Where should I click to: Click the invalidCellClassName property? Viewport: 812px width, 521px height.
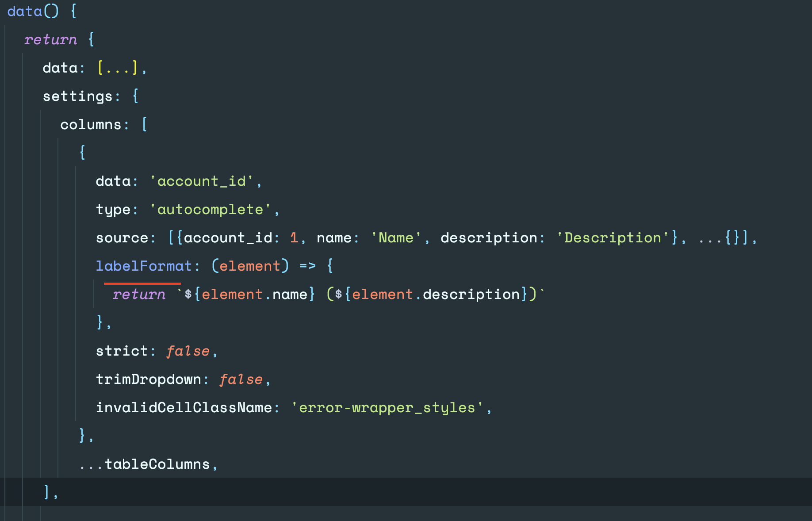click(x=184, y=407)
